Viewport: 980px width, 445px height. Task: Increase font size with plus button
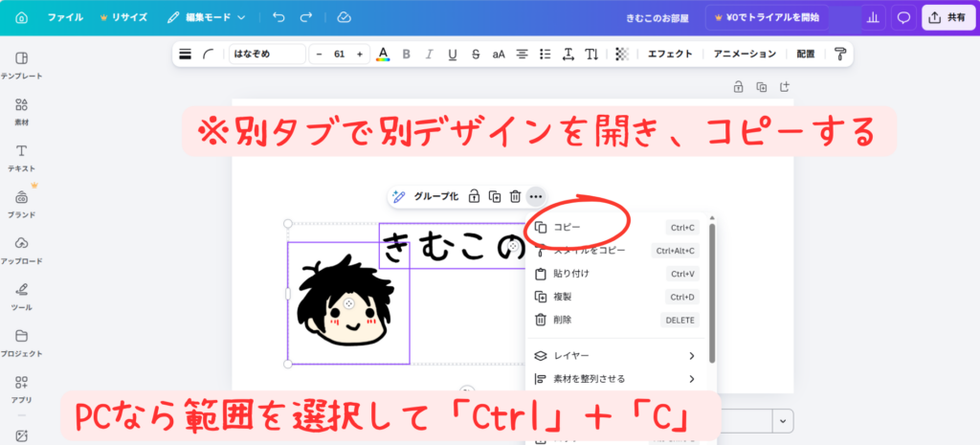click(x=360, y=54)
